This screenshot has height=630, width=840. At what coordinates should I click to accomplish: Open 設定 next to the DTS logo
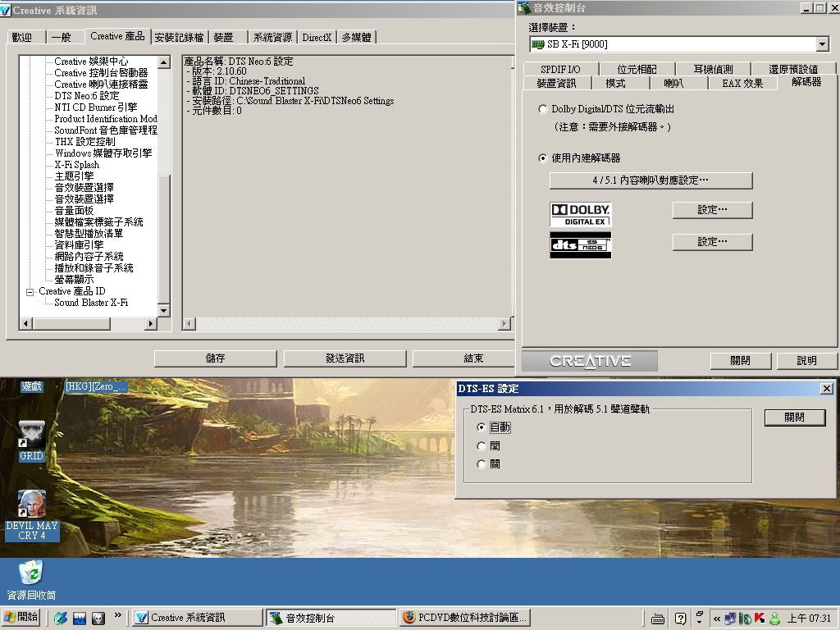(x=713, y=242)
